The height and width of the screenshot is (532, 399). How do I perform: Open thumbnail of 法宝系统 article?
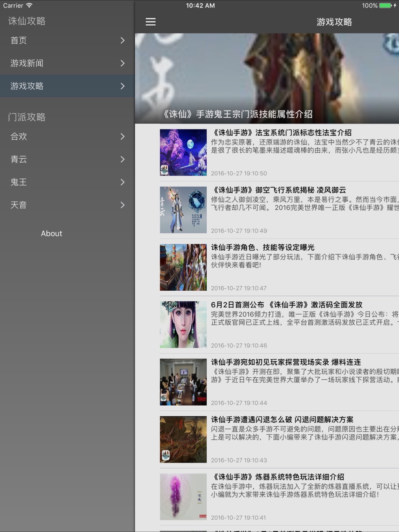click(x=183, y=152)
